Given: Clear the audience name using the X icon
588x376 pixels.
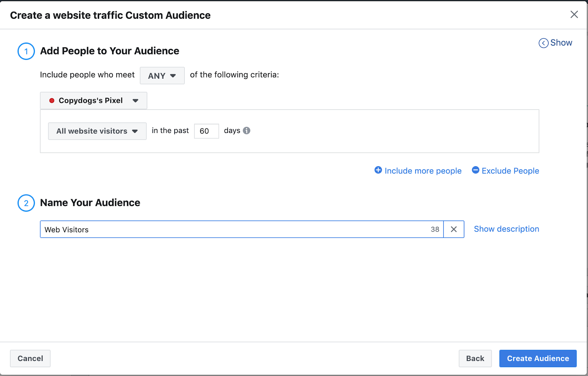Looking at the screenshot, I should [x=454, y=229].
